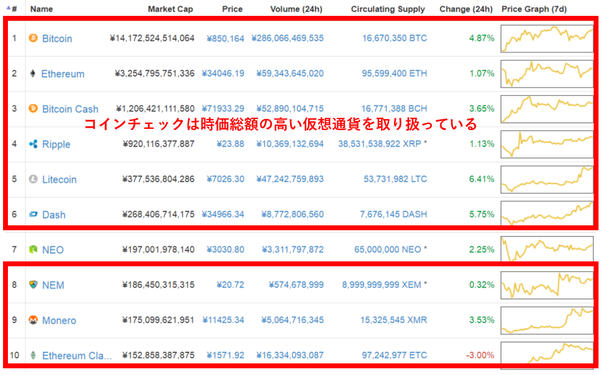This screenshot has width=604, height=375.
Task: Click Ripple price ¥23.88
Action: point(230,144)
